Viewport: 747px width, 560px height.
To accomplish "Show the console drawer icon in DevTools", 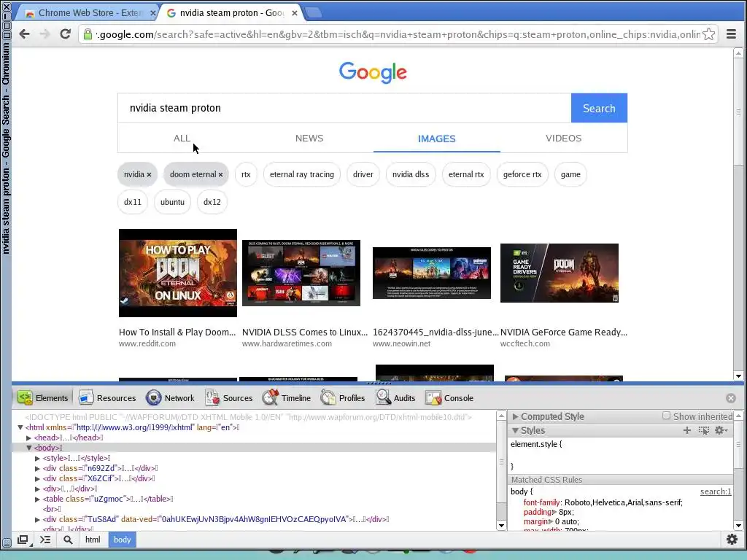I will click(45, 540).
